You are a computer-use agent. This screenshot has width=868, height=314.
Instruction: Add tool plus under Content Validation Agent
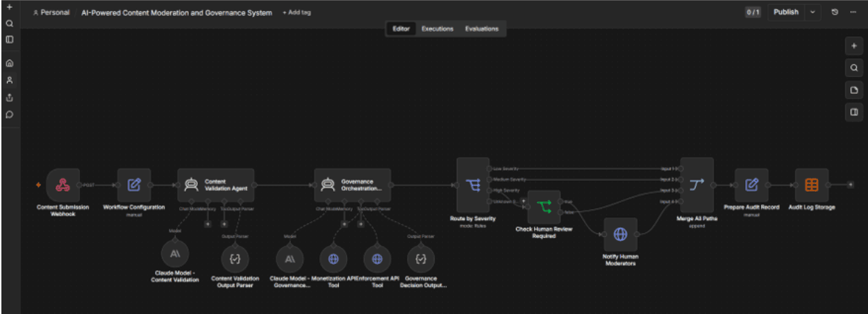pos(224,224)
